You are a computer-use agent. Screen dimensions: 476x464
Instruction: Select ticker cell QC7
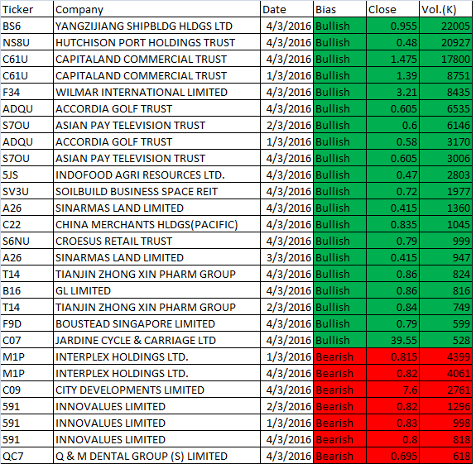pos(26,456)
